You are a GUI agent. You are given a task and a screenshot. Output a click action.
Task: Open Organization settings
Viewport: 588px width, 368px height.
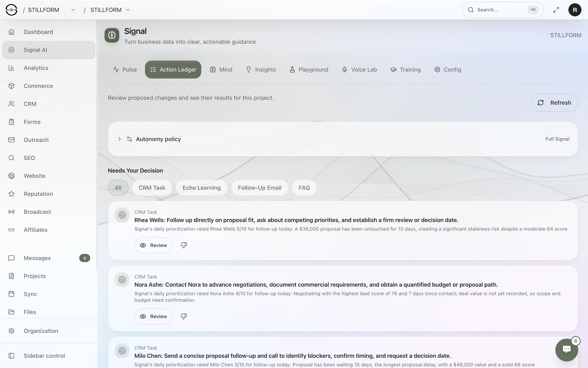click(x=49, y=331)
